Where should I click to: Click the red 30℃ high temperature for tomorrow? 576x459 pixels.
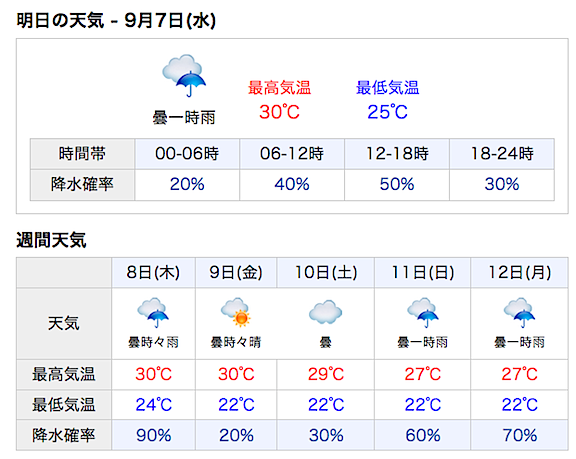point(279,112)
